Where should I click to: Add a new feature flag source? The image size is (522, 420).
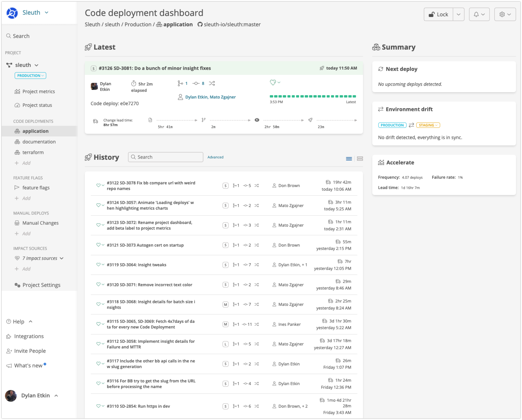(22, 198)
